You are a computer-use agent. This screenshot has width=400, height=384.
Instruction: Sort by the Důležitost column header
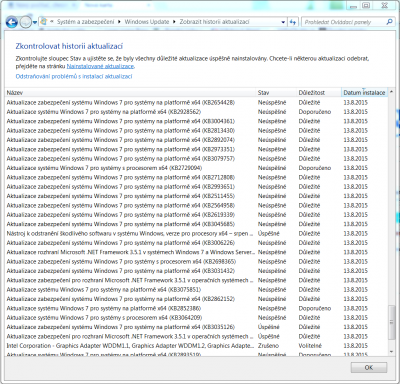coord(319,92)
